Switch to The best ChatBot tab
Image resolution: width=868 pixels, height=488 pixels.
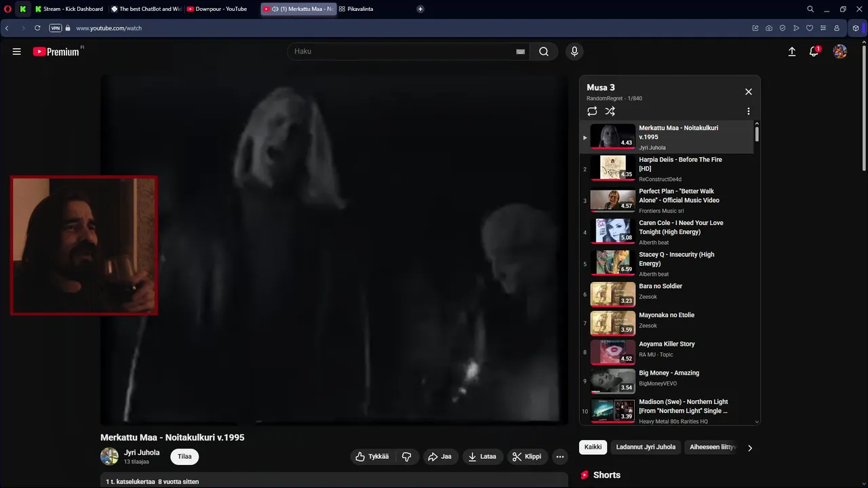[x=145, y=9]
